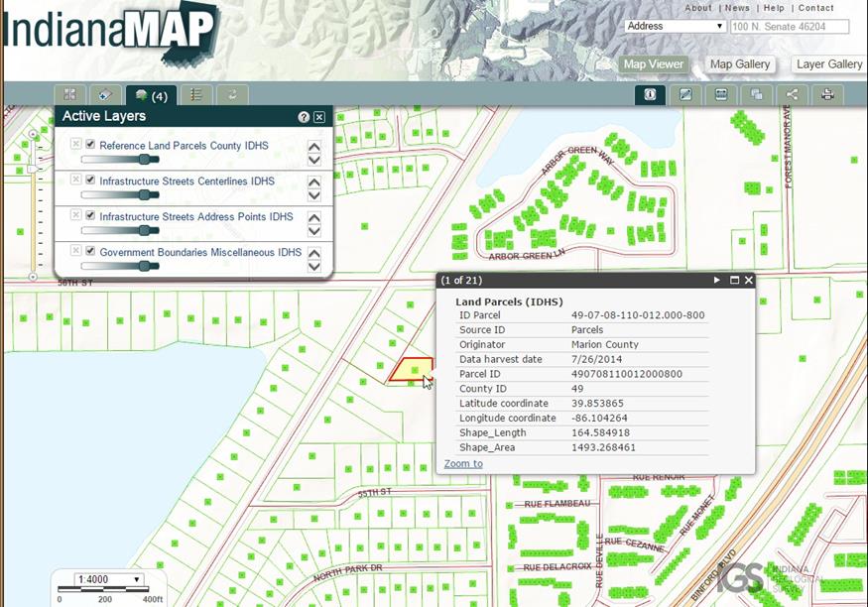Click the Print map icon

pyautogui.click(x=827, y=94)
